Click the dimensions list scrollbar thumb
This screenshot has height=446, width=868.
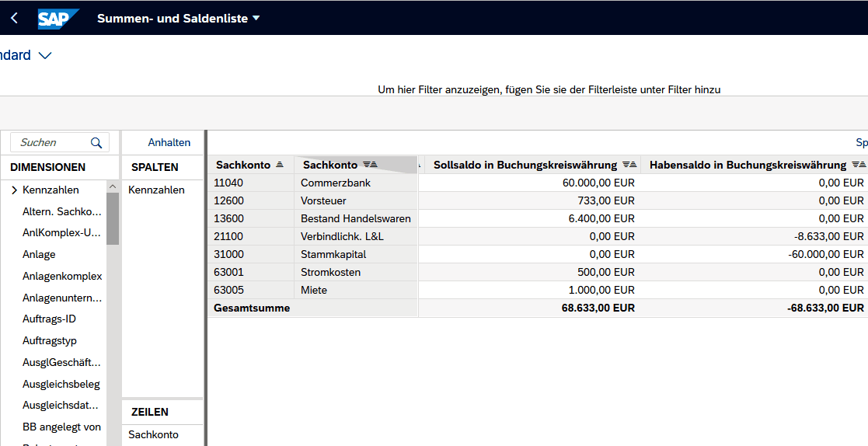coord(113,219)
